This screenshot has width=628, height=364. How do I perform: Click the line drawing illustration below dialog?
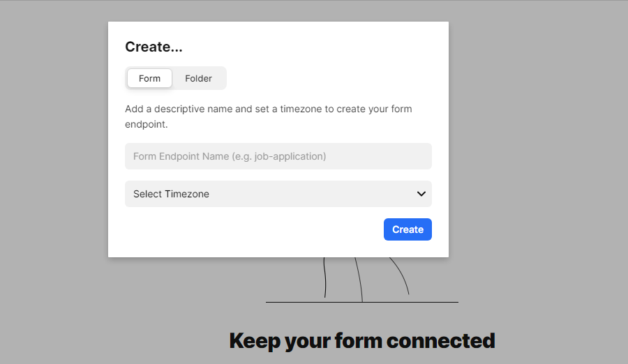[361, 280]
